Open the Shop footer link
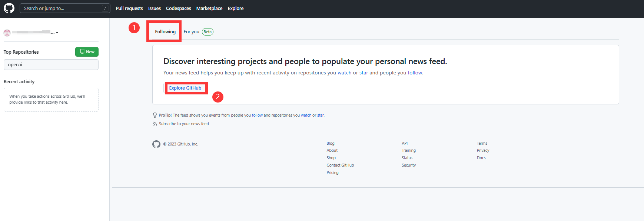Viewport: 644px width, 221px height. point(331,158)
